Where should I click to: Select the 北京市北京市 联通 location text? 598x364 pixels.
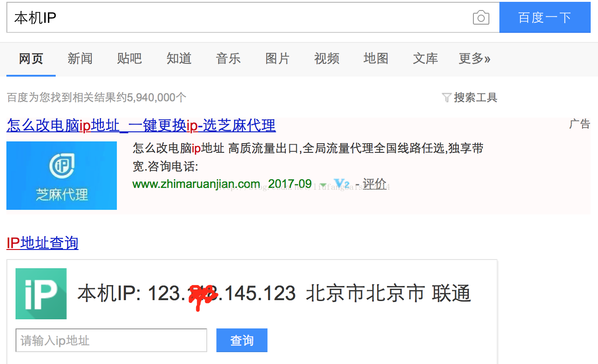click(x=388, y=293)
